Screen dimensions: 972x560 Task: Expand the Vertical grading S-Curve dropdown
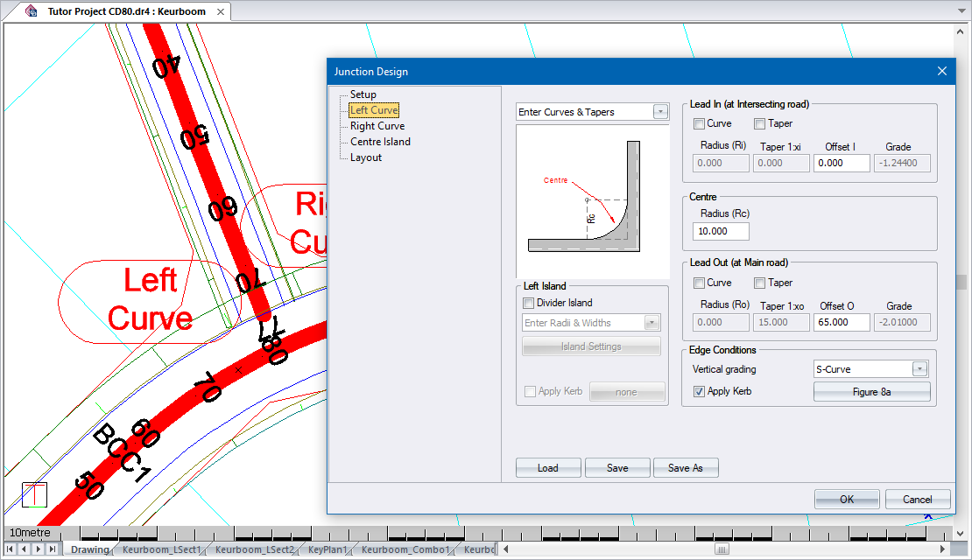919,369
